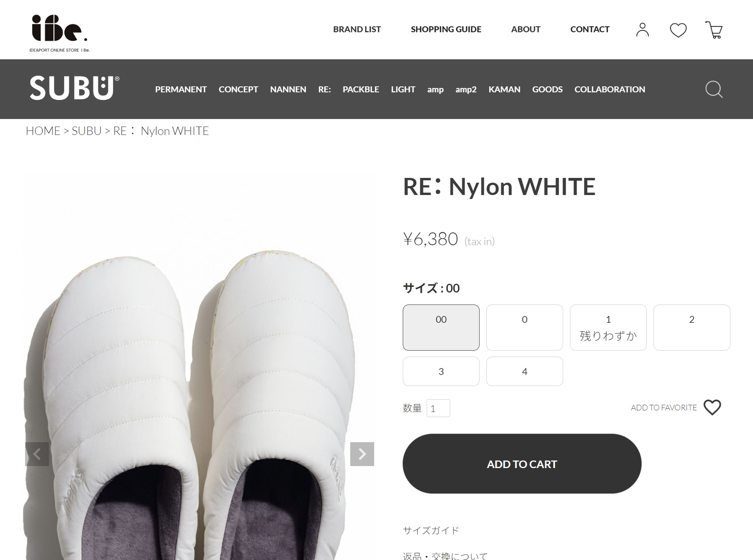The height and width of the screenshot is (560, 753).
Task: Open the BRAND LIST menu
Action: click(357, 29)
